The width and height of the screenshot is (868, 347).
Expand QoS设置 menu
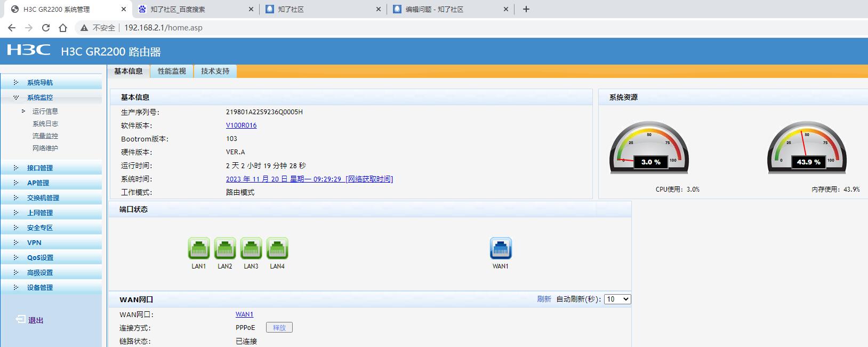point(51,257)
